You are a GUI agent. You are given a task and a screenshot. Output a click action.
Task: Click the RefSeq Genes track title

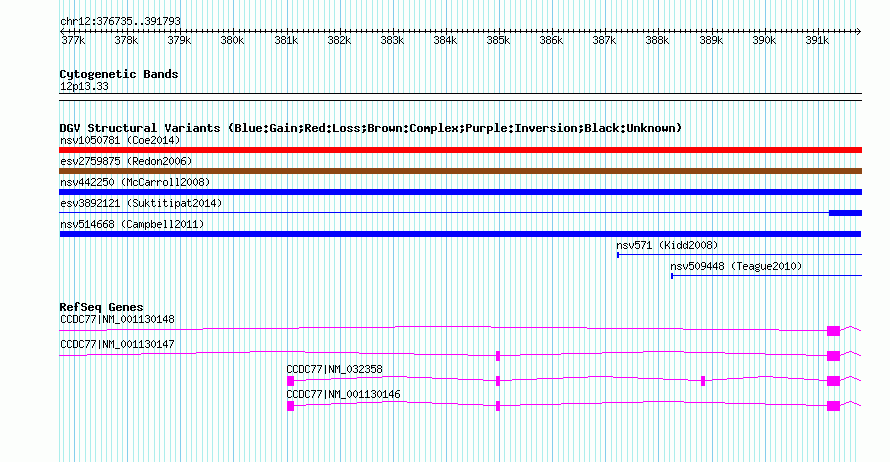pyautogui.click(x=101, y=307)
